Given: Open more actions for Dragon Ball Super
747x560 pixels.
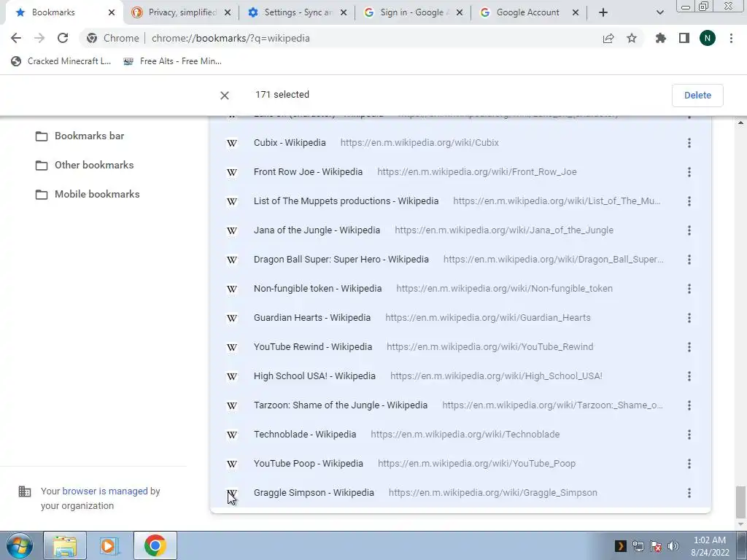Looking at the screenshot, I should tap(689, 260).
